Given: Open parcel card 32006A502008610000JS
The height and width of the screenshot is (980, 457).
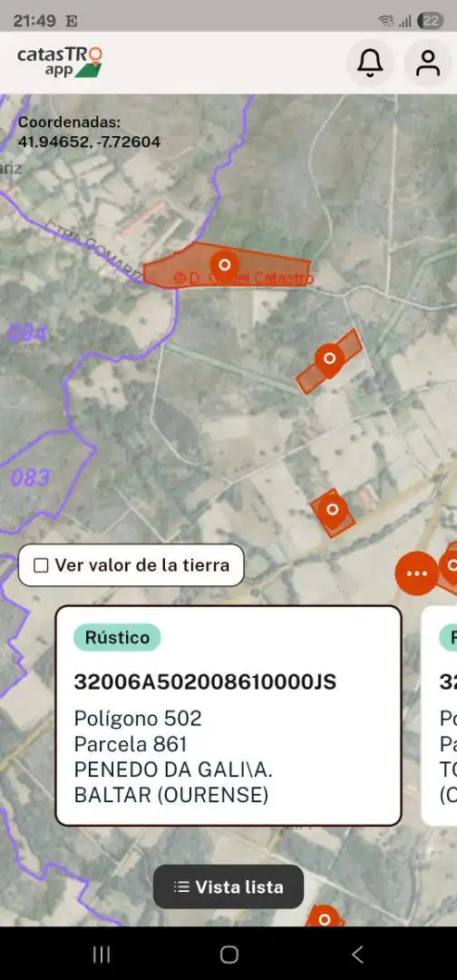Looking at the screenshot, I should tap(228, 716).
